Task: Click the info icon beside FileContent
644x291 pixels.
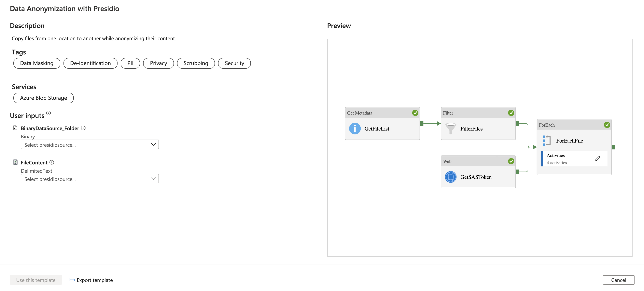Action: click(x=52, y=162)
